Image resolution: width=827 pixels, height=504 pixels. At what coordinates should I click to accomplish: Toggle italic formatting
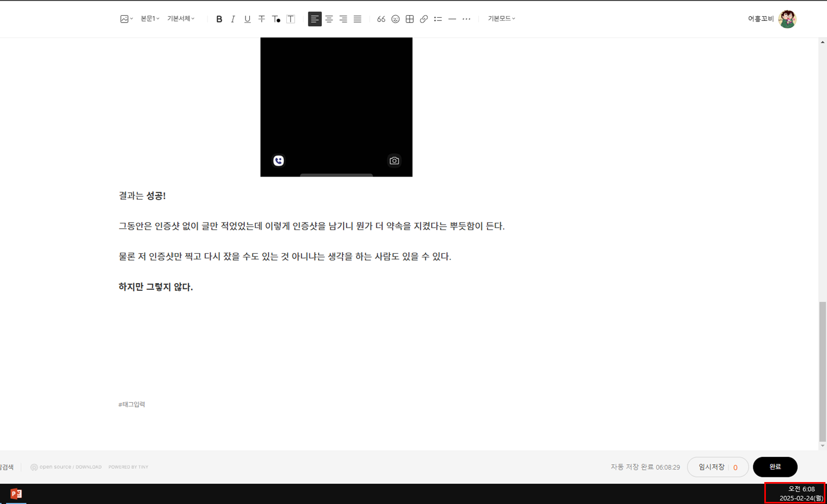point(233,19)
